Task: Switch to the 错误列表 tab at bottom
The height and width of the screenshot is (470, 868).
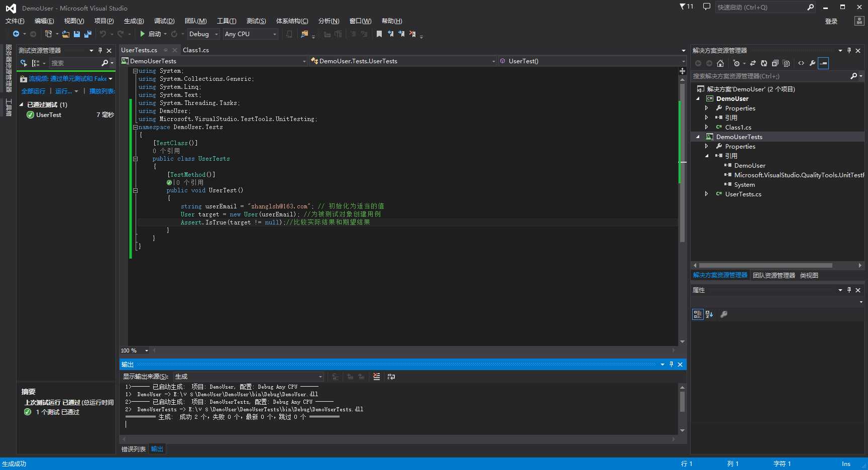Action: (x=134, y=449)
